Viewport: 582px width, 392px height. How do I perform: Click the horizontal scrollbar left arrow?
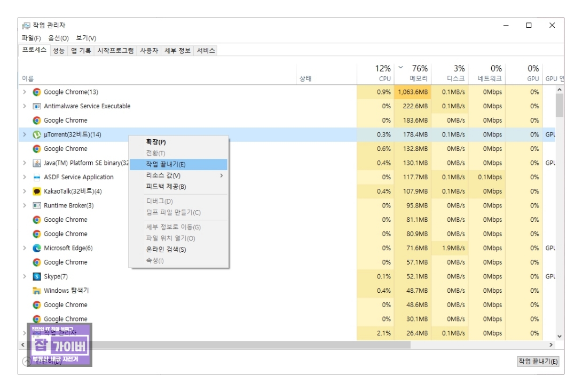pos(22,345)
